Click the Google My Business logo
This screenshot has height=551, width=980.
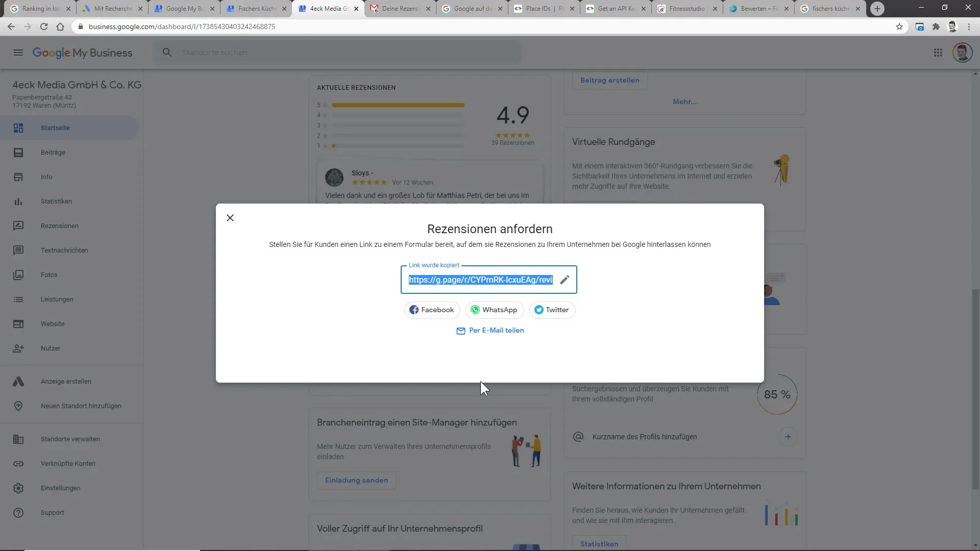pyautogui.click(x=82, y=53)
